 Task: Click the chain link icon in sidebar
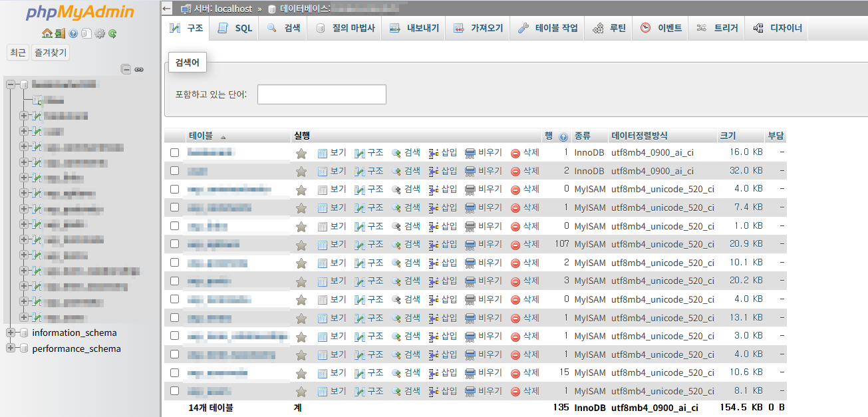139,69
